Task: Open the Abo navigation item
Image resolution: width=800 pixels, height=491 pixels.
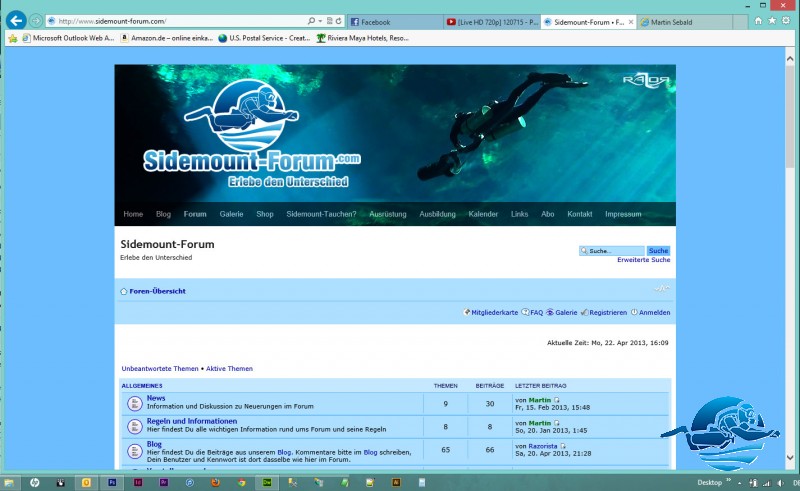Action: pyautogui.click(x=547, y=214)
